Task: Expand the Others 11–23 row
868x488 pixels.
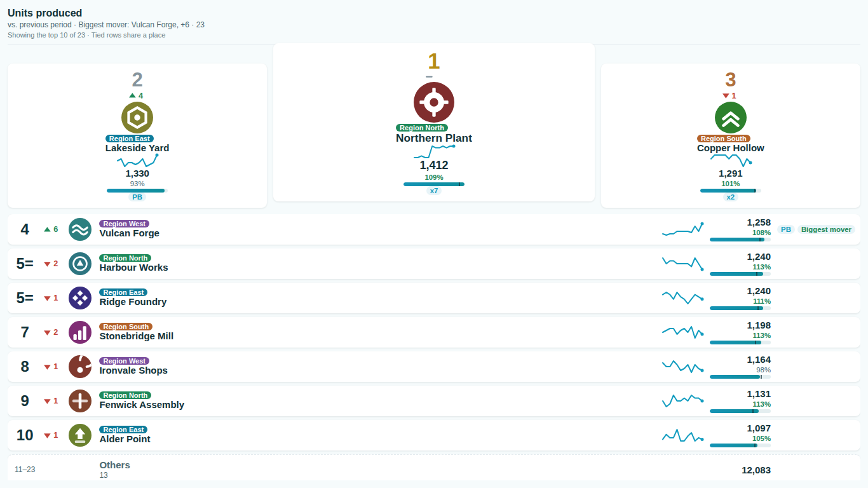Action: (434, 470)
